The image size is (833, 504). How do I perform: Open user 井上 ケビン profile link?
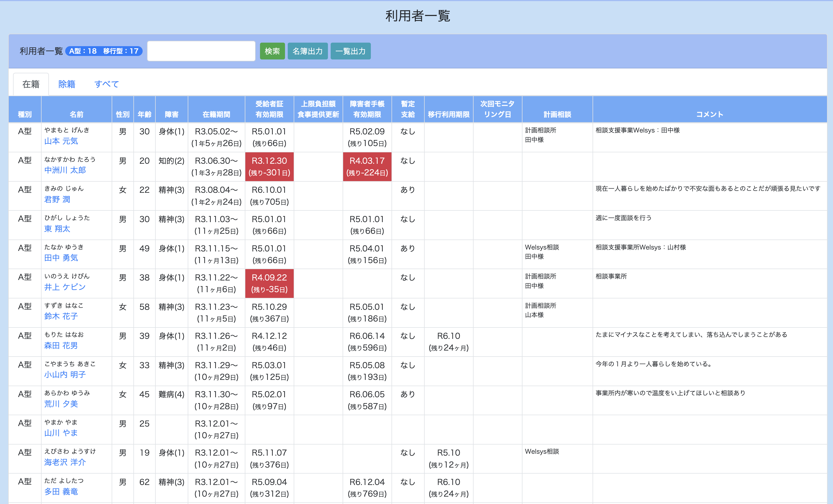click(65, 287)
